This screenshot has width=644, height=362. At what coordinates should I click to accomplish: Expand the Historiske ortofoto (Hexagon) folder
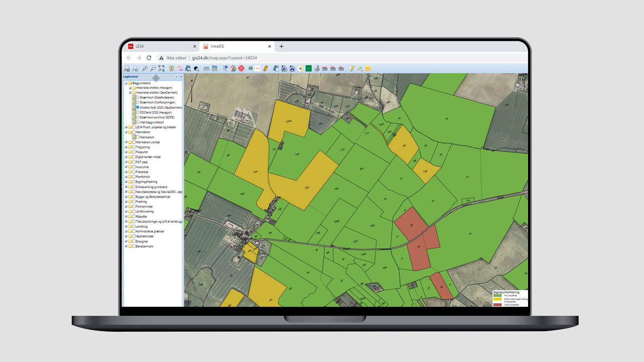click(130, 88)
